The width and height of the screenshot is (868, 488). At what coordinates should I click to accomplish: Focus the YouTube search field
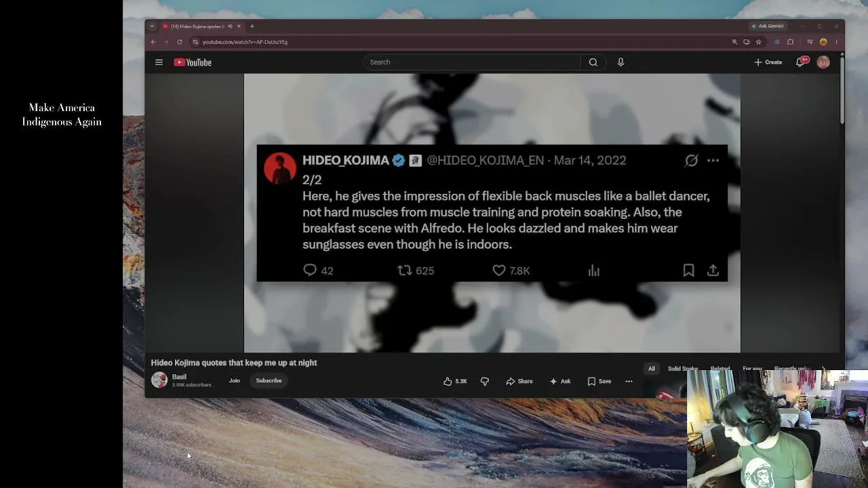(472, 62)
